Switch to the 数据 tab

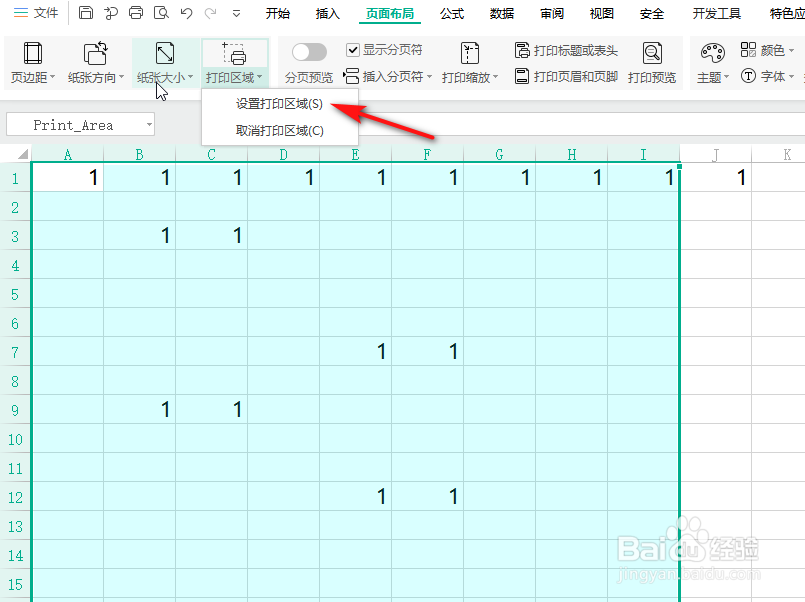502,13
